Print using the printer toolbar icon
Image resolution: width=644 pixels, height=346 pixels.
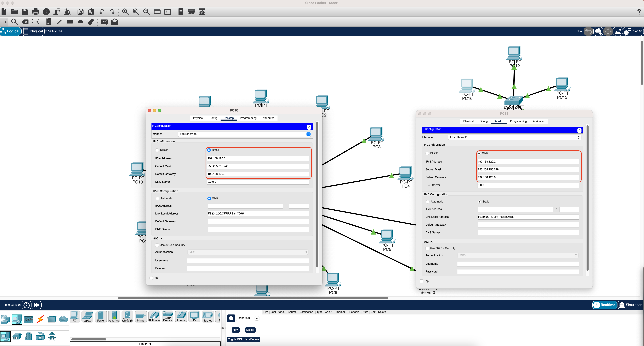tap(36, 12)
